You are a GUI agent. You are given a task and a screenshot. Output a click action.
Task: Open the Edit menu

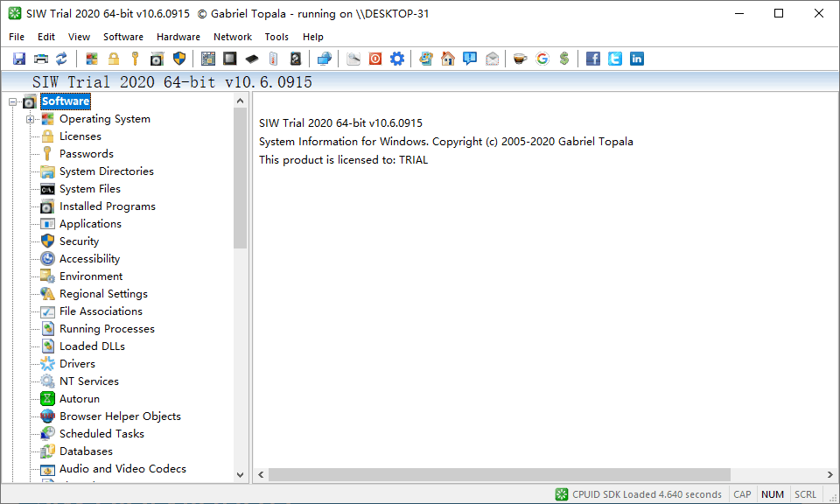point(46,37)
